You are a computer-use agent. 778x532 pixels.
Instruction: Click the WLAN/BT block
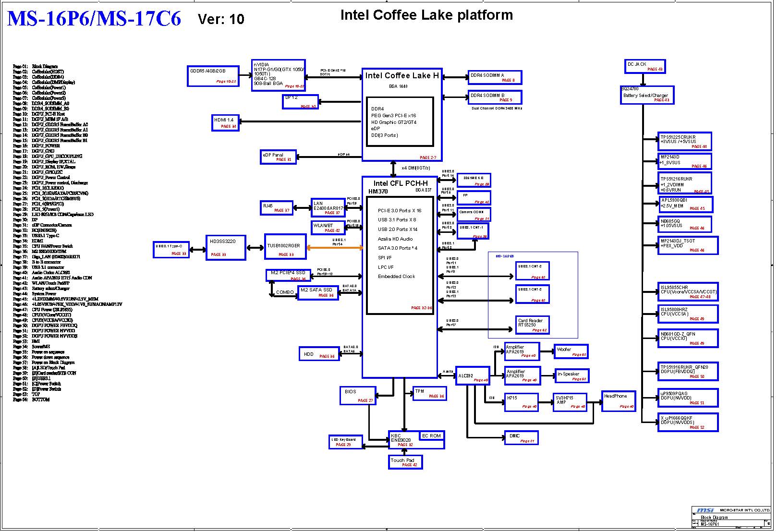click(x=328, y=228)
